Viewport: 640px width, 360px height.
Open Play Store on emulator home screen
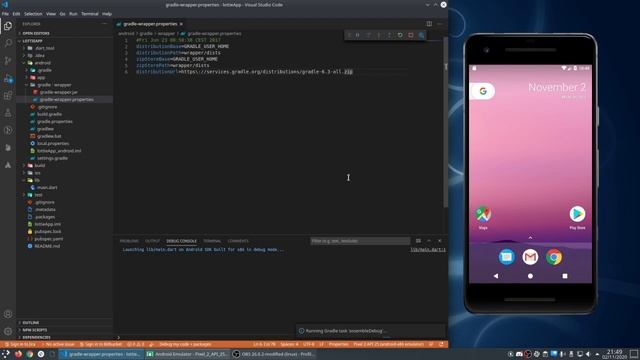click(x=577, y=214)
